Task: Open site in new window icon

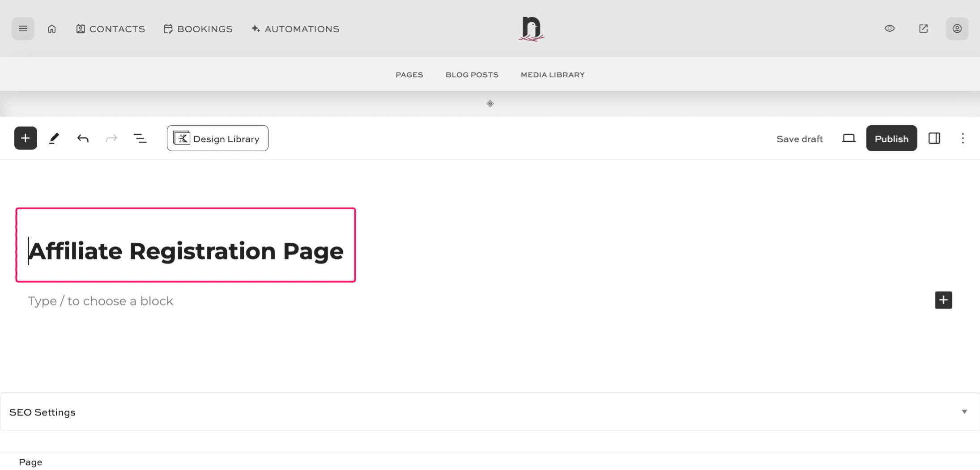Action: click(923, 29)
